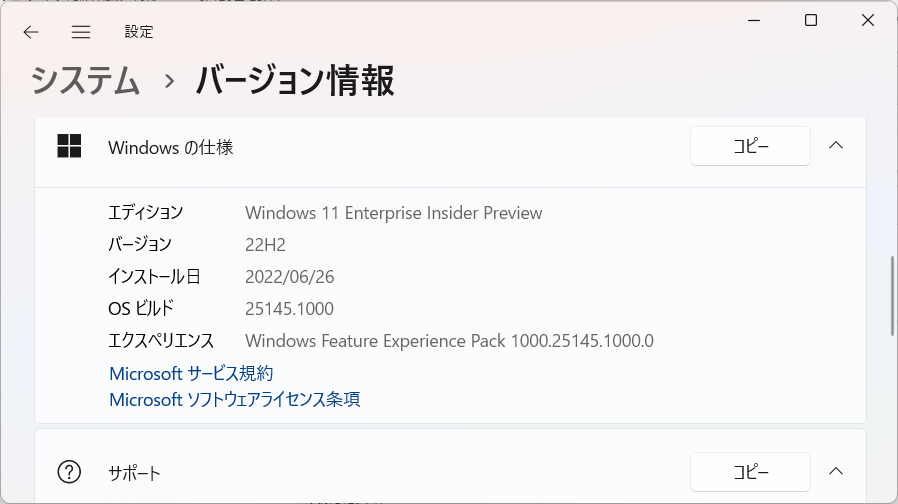
Task: Click the サポート question mark icon
Action: click(69, 472)
